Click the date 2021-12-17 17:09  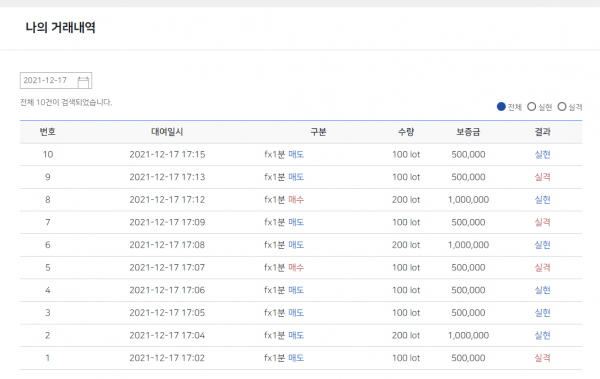tap(167, 222)
